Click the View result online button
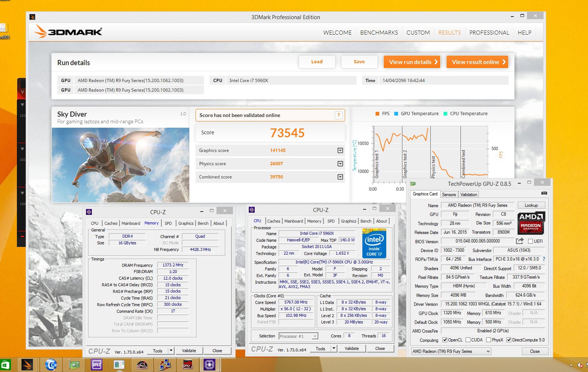Screen dimensions: 588x372 click(x=477, y=62)
